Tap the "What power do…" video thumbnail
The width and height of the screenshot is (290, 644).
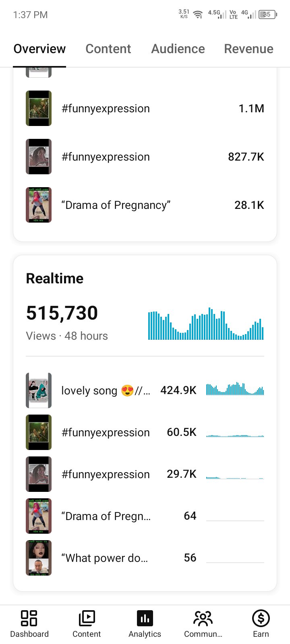pos(39,558)
